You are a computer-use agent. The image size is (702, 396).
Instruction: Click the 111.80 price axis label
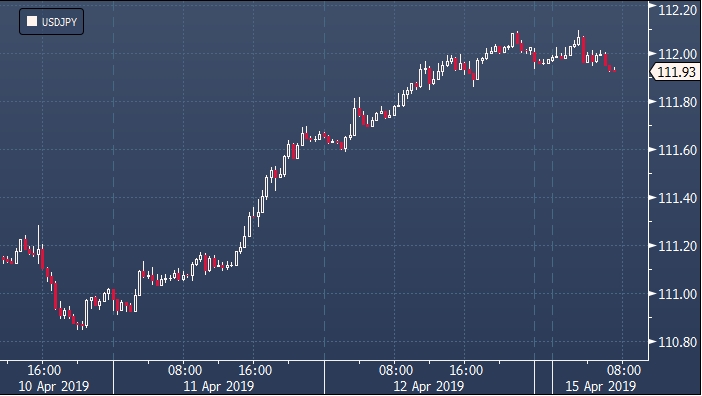677,102
